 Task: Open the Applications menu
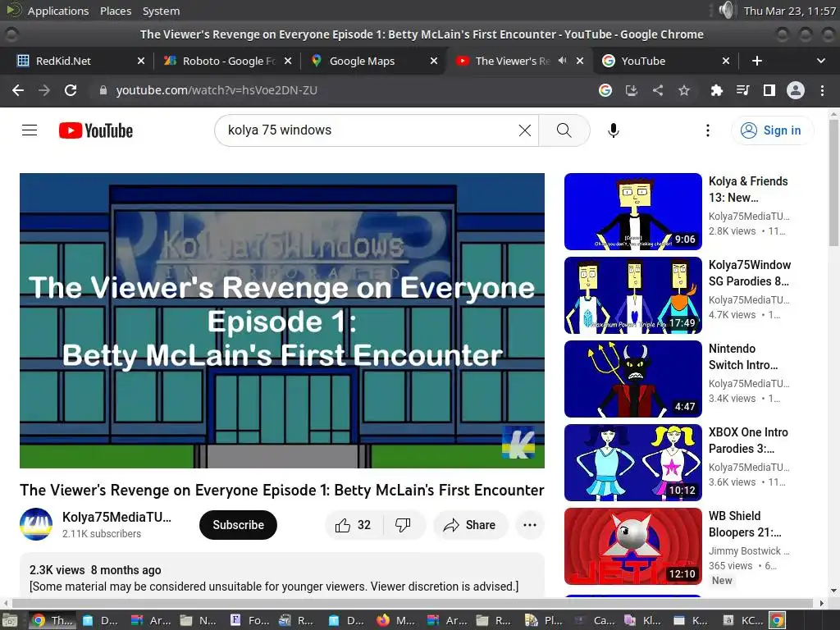tap(58, 11)
